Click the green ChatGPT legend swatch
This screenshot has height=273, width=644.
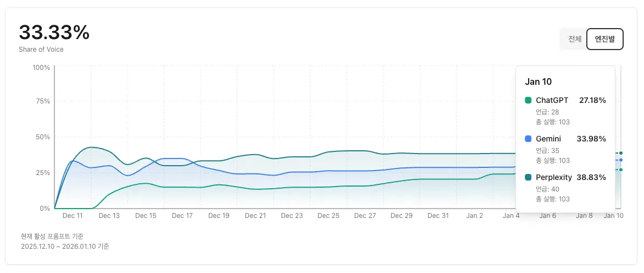(529, 100)
